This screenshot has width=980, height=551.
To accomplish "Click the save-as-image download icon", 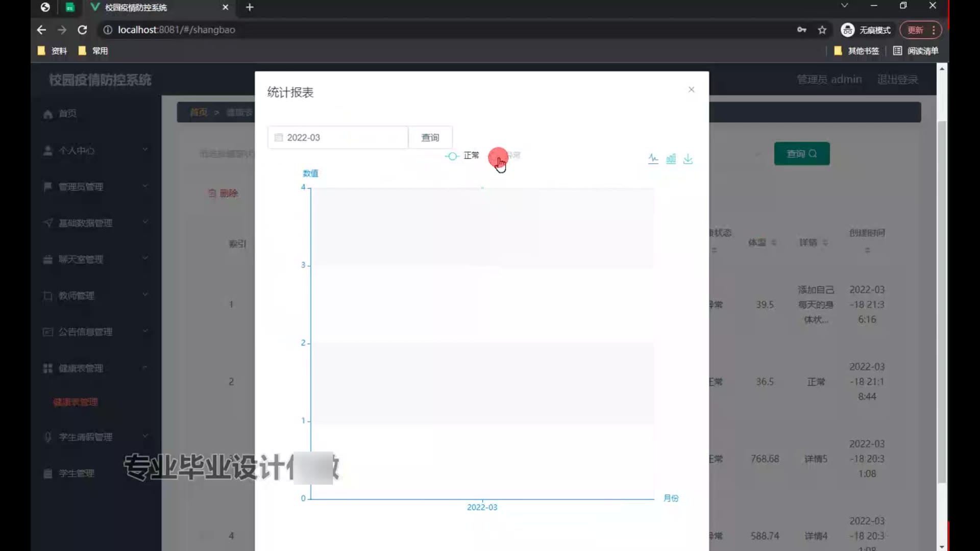I will click(688, 159).
